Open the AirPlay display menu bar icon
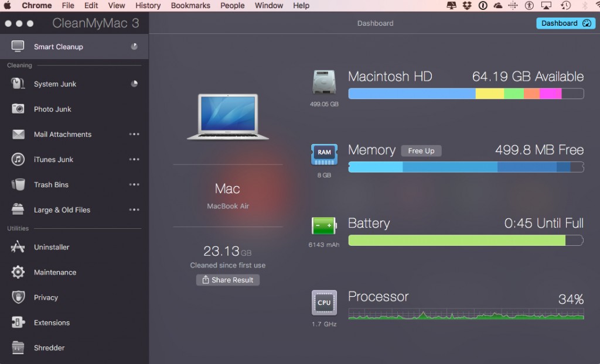Viewport: 600px width, 364px height. (546, 5)
